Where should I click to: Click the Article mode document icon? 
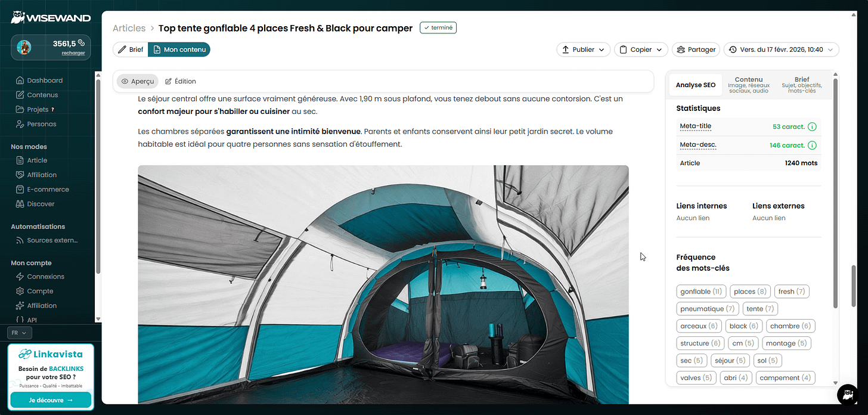point(21,160)
